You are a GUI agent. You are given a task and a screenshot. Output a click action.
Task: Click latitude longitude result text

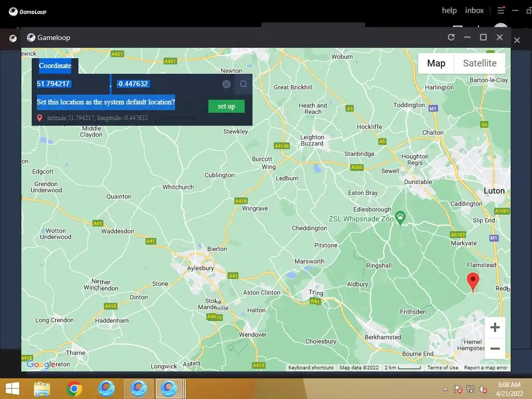pyautogui.click(x=97, y=118)
